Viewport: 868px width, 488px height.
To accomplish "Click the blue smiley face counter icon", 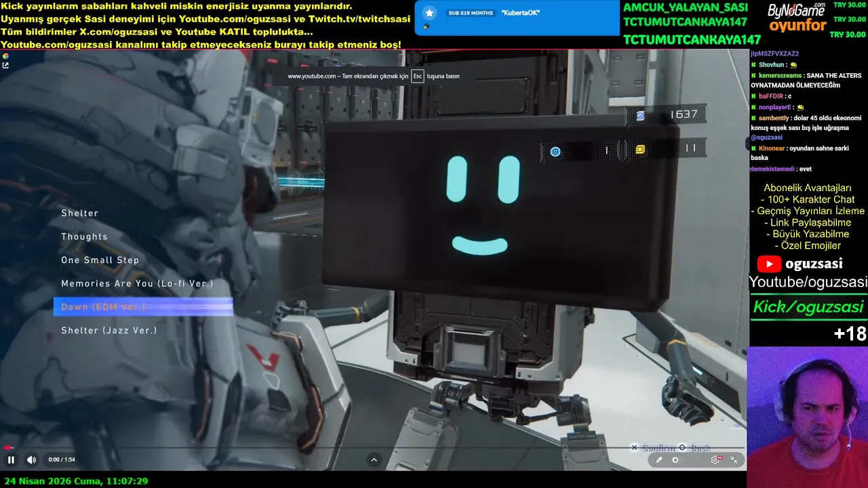I will [x=555, y=151].
